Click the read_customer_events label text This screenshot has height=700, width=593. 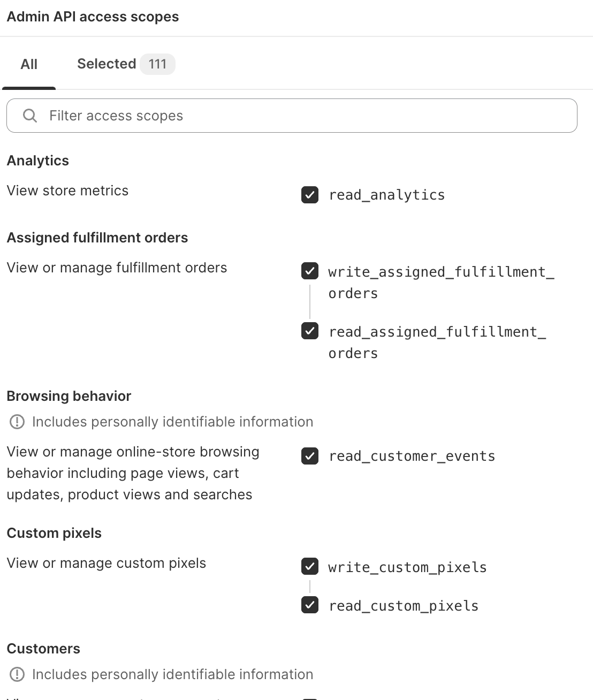[x=412, y=456]
